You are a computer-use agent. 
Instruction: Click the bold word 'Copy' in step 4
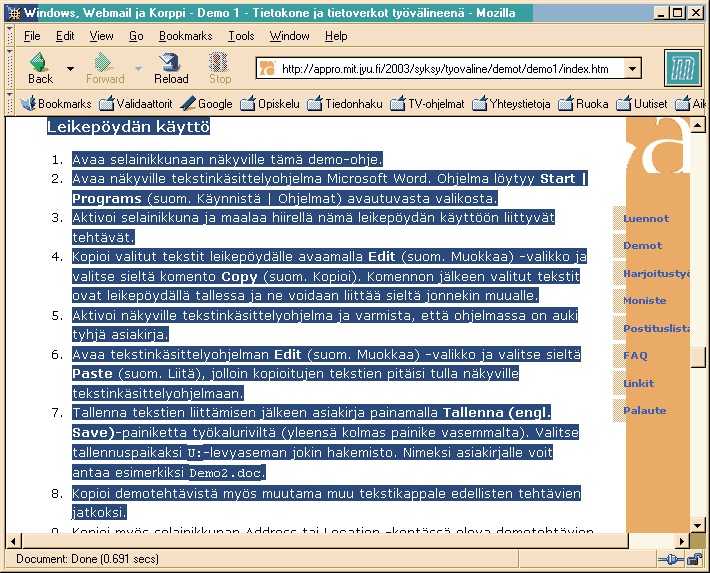click(x=239, y=276)
